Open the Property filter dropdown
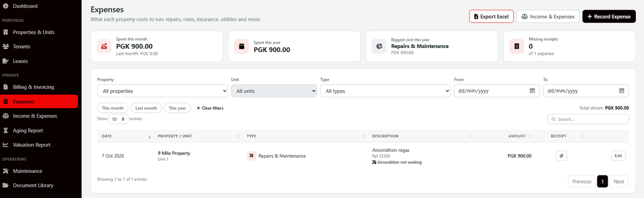The height and width of the screenshot is (198, 644). pyautogui.click(x=163, y=91)
